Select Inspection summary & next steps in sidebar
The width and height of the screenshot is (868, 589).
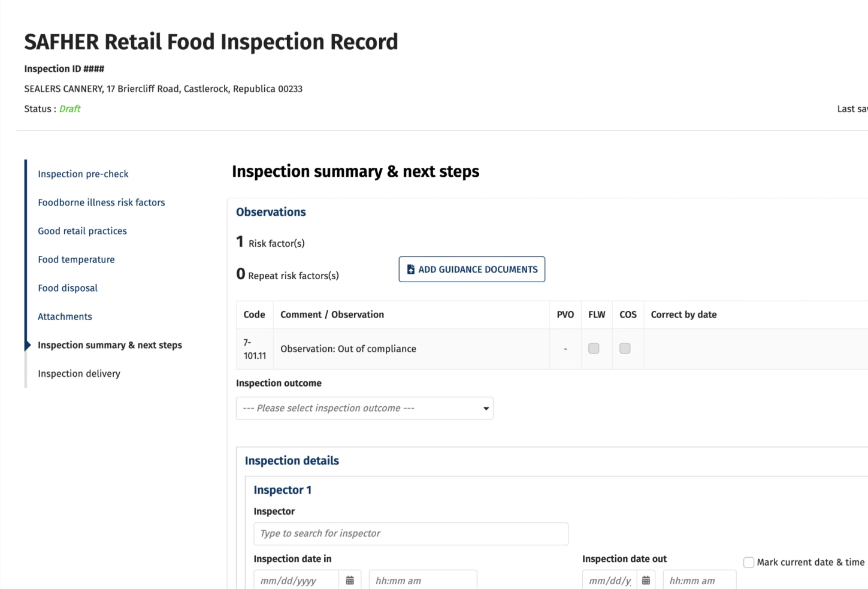[110, 345]
